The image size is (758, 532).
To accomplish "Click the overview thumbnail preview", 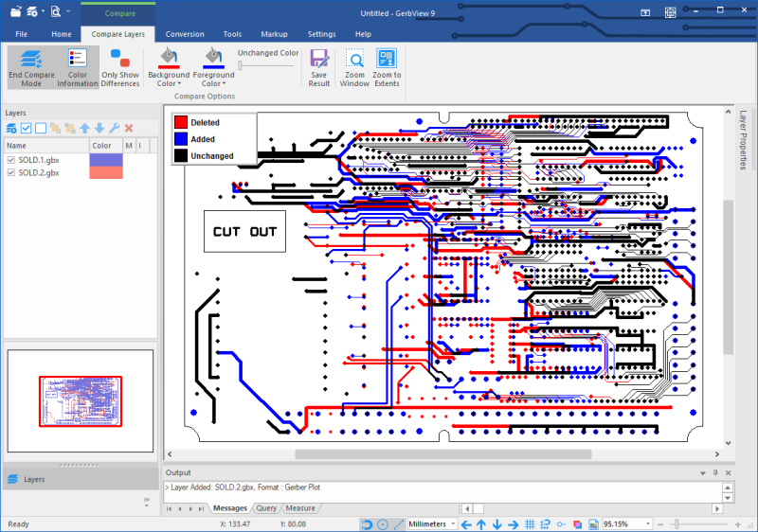I will [81, 401].
